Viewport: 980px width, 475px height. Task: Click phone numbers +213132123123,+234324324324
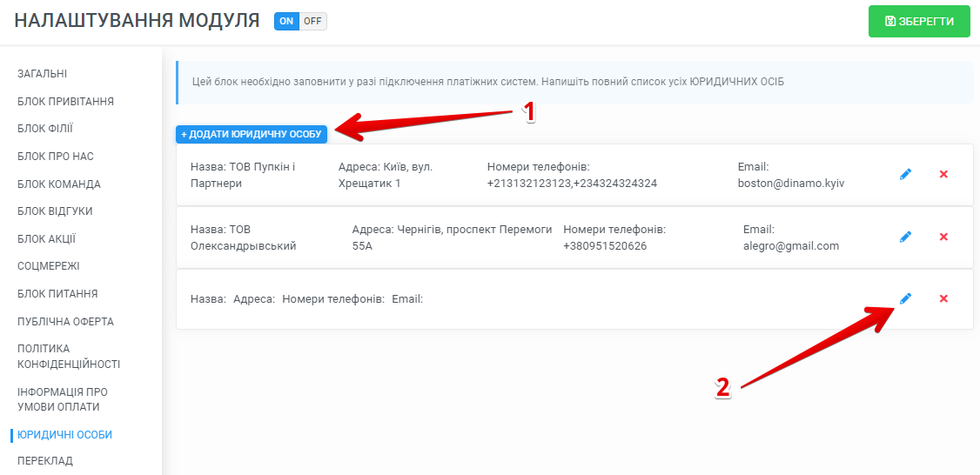point(572,184)
